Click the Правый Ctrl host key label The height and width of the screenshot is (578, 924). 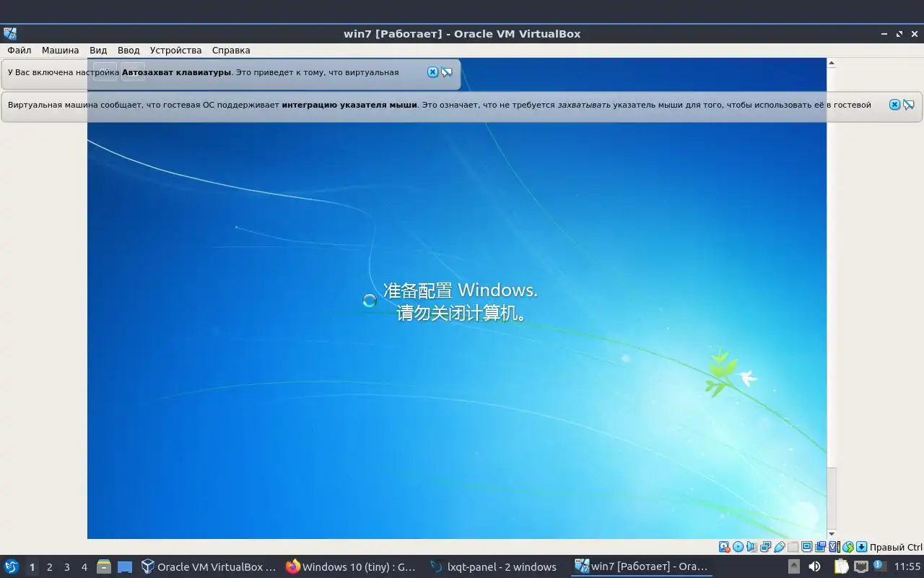[896, 547]
